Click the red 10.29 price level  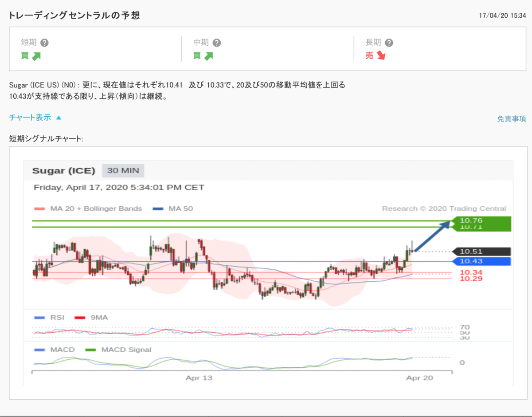pyautogui.click(x=471, y=279)
